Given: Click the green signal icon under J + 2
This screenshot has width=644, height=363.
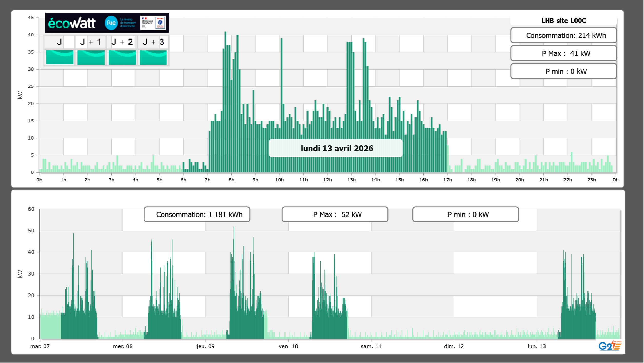Looking at the screenshot, I should click(122, 57).
